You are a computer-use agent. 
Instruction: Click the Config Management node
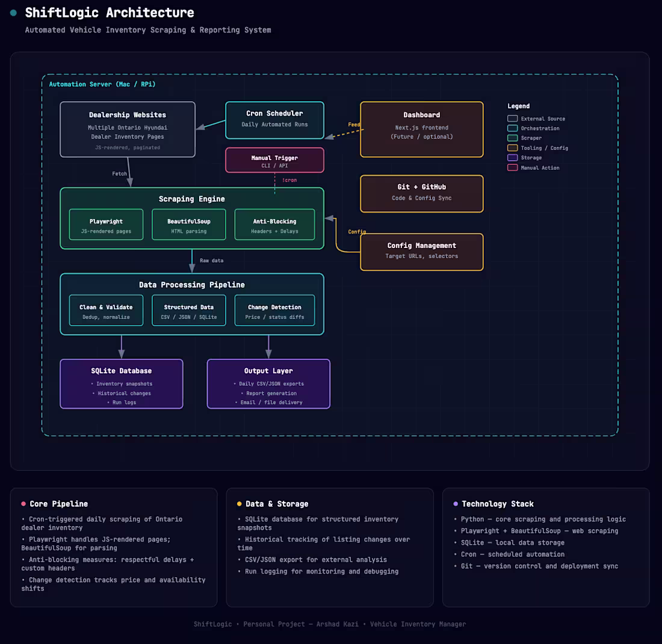pyautogui.click(x=421, y=252)
